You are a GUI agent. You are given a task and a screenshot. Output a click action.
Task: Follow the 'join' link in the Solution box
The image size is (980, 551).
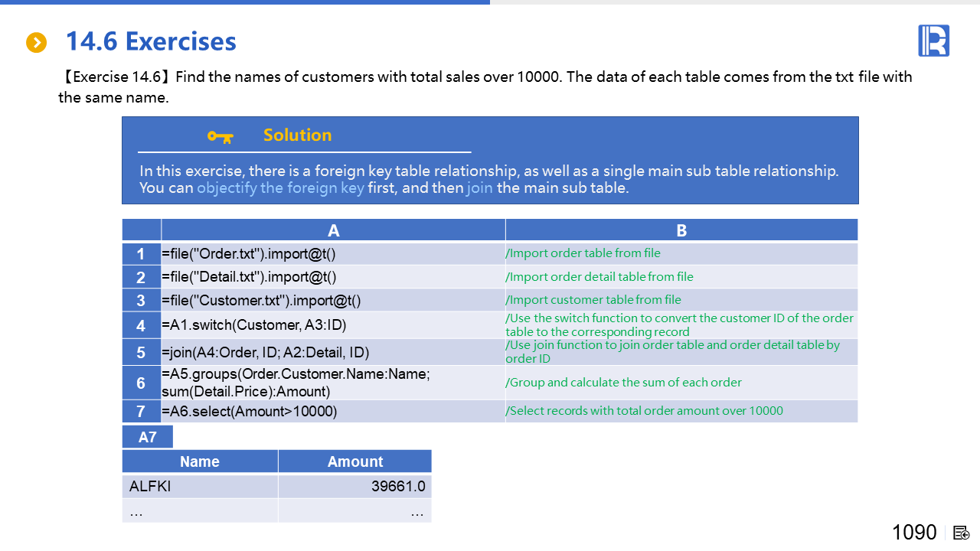pos(479,187)
